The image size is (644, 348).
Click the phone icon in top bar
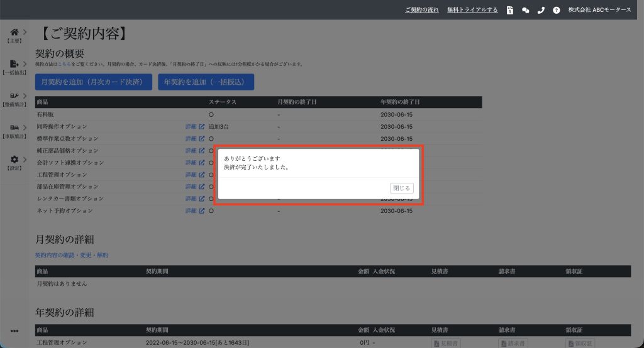pos(541,10)
